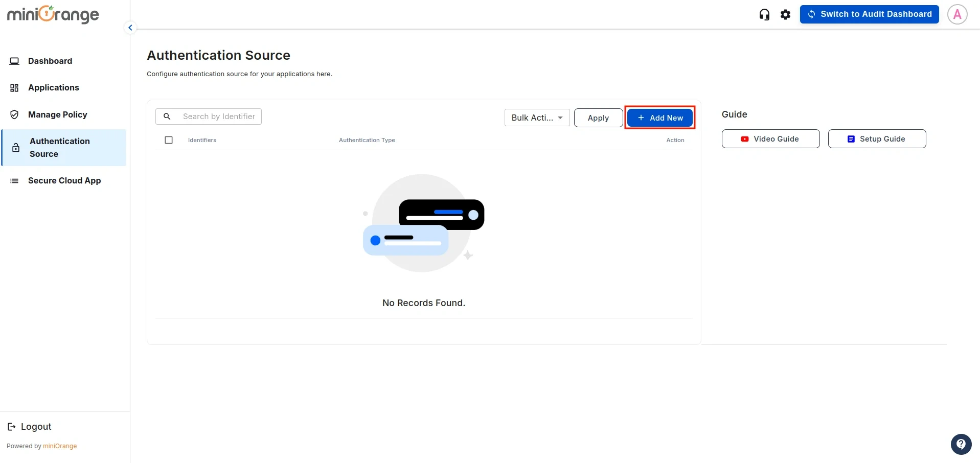Screen dimensions: 980x463
Task: Toggle the select-all identifiers checkbox
Action: tap(169, 140)
